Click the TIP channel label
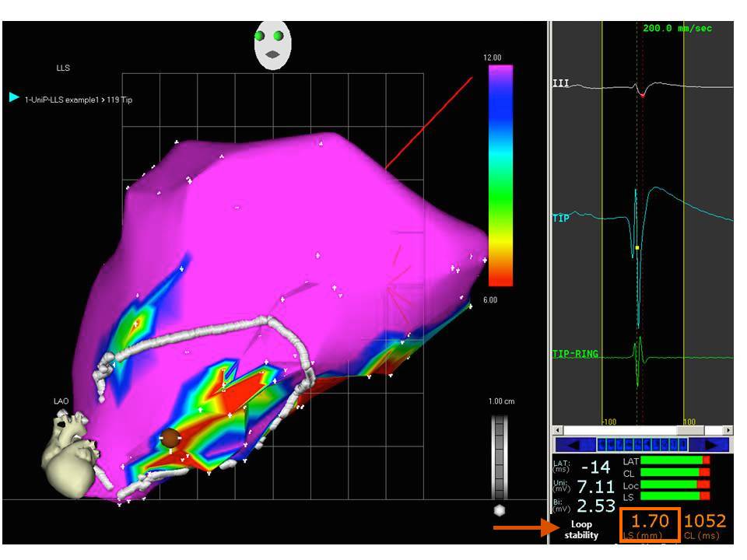 pos(561,218)
